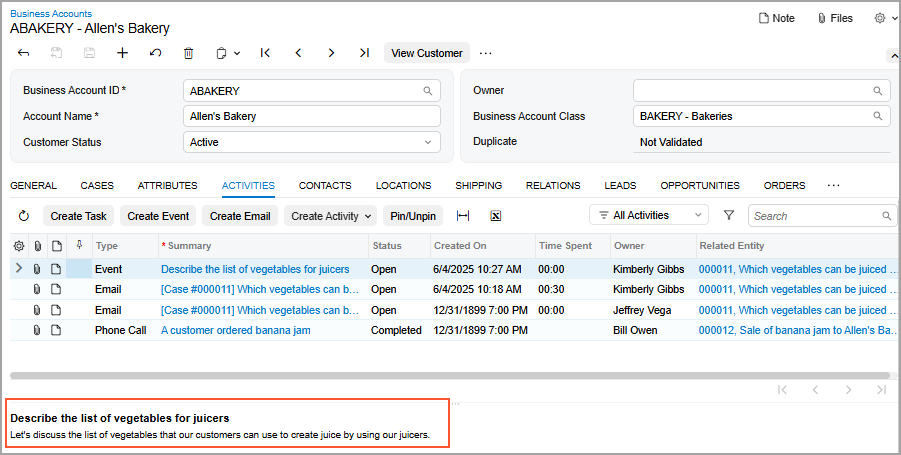Click the undo/cancel changes icon

click(155, 53)
